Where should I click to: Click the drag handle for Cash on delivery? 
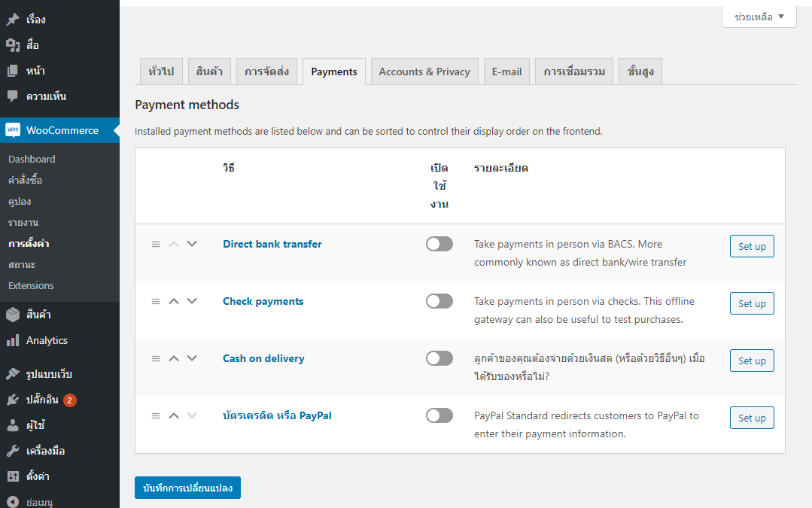(x=155, y=358)
